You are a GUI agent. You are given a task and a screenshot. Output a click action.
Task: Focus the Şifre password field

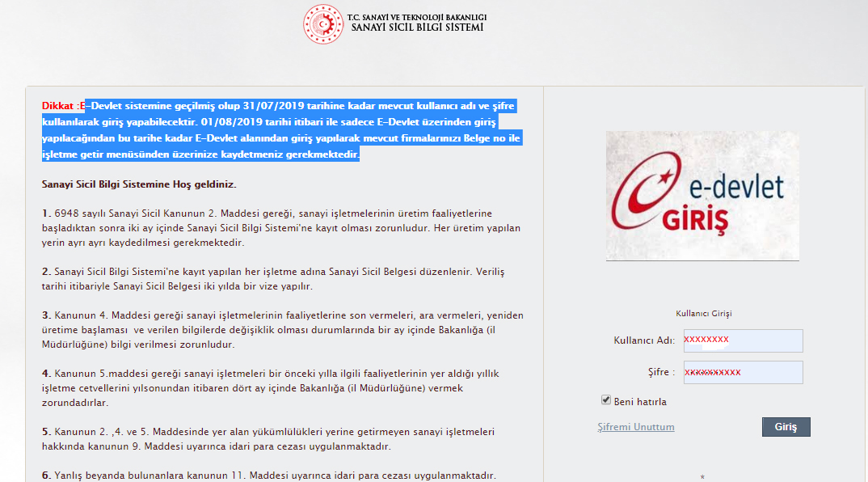click(743, 372)
